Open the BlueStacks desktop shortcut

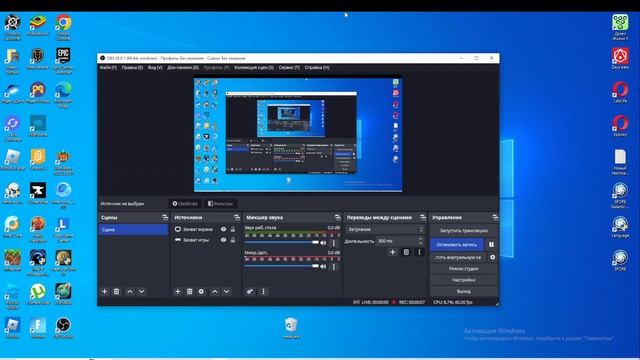click(38, 25)
